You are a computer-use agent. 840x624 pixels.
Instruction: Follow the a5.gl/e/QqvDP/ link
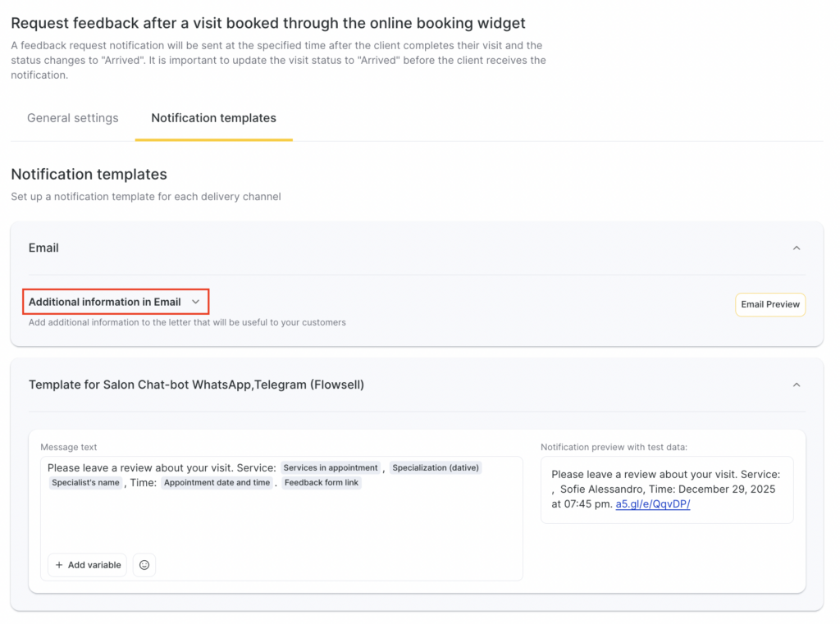click(x=653, y=504)
